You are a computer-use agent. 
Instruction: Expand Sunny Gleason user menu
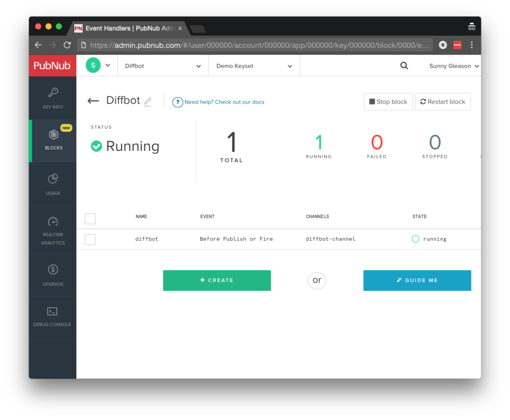tap(454, 66)
